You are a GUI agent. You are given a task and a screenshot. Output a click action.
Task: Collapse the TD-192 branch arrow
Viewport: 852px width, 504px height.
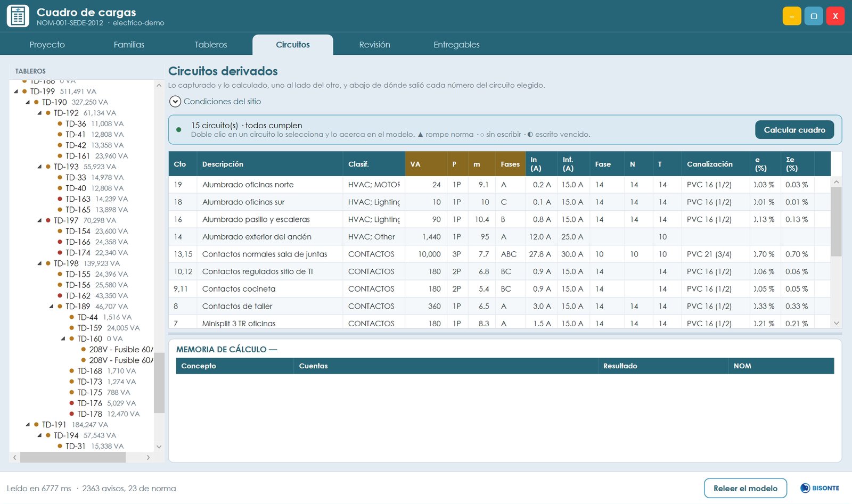[x=39, y=113]
